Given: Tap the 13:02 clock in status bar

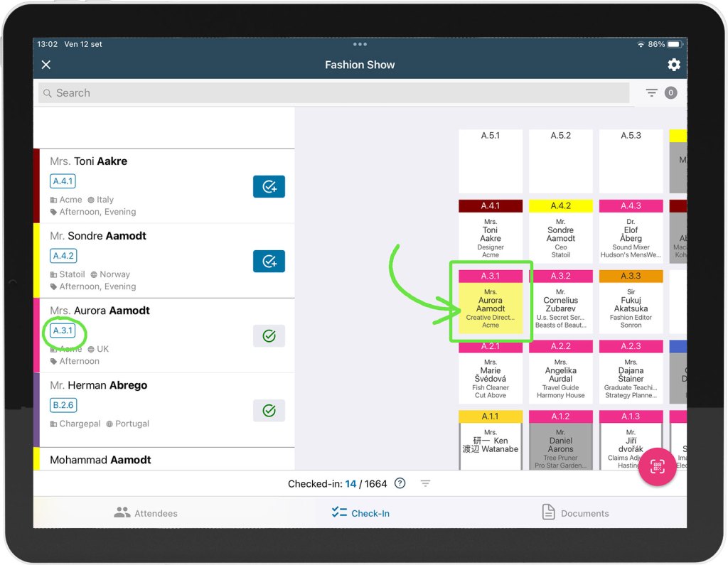Looking at the screenshot, I should [x=48, y=44].
